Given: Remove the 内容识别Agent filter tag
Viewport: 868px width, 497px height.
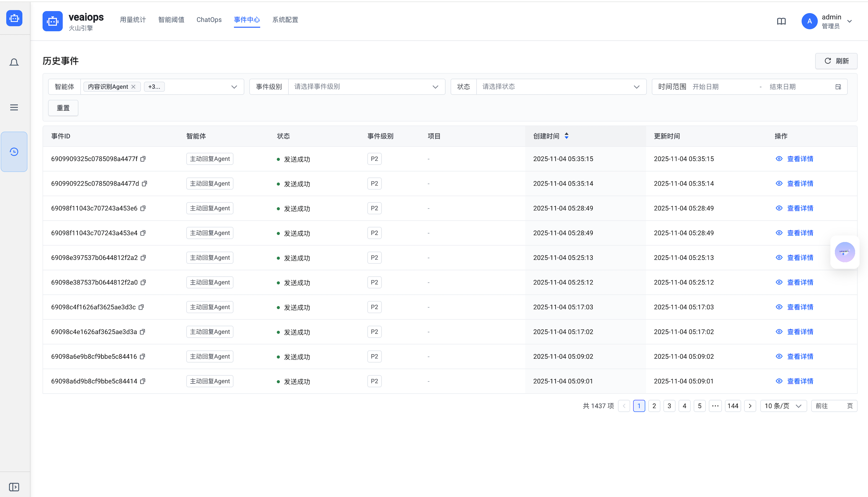Looking at the screenshot, I should pos(134,87).
